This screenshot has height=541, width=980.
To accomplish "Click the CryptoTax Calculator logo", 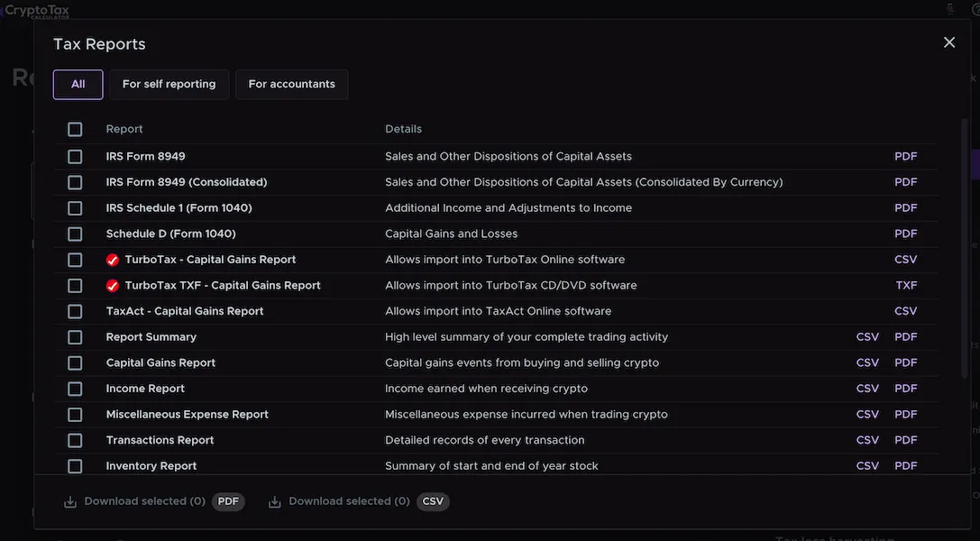I will pos(36,11).
